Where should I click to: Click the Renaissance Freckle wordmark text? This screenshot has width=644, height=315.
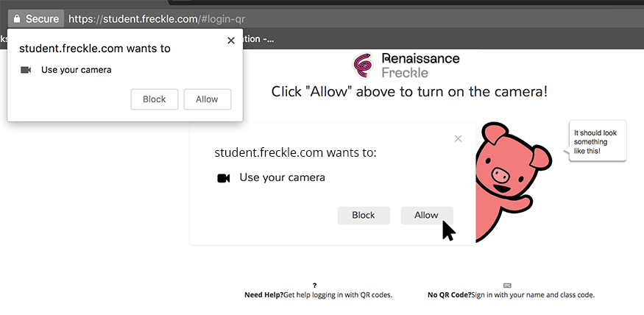click(420, 66)
